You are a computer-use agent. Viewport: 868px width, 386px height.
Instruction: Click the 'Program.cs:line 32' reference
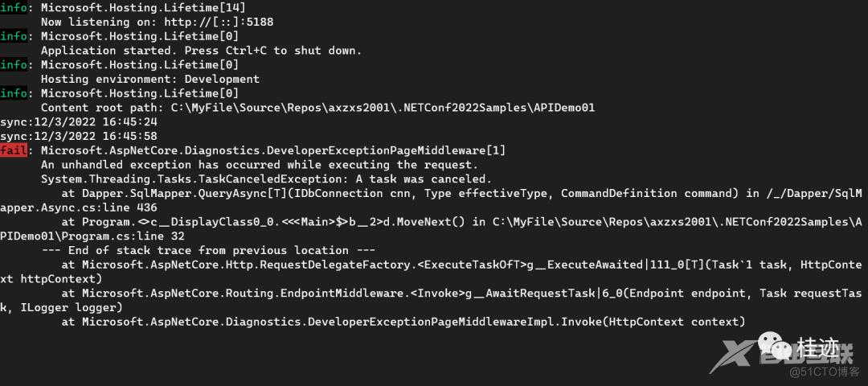[124, 236]
